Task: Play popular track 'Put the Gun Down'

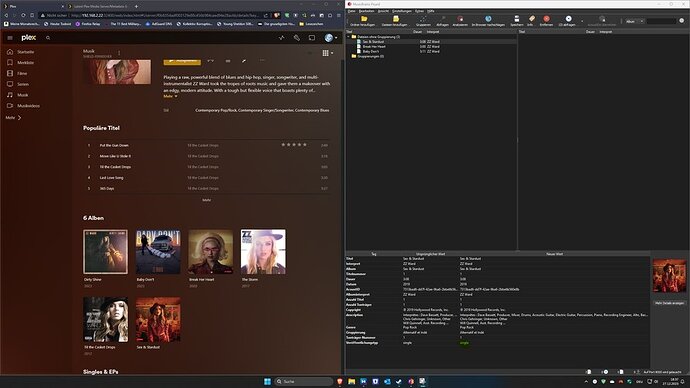Action: 114,145
